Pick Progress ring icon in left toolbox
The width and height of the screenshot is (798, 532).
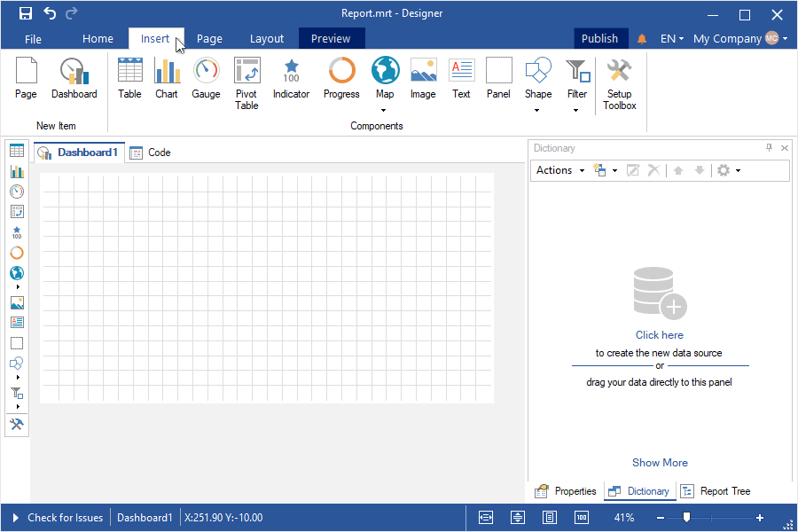click(x=17, y=253)
